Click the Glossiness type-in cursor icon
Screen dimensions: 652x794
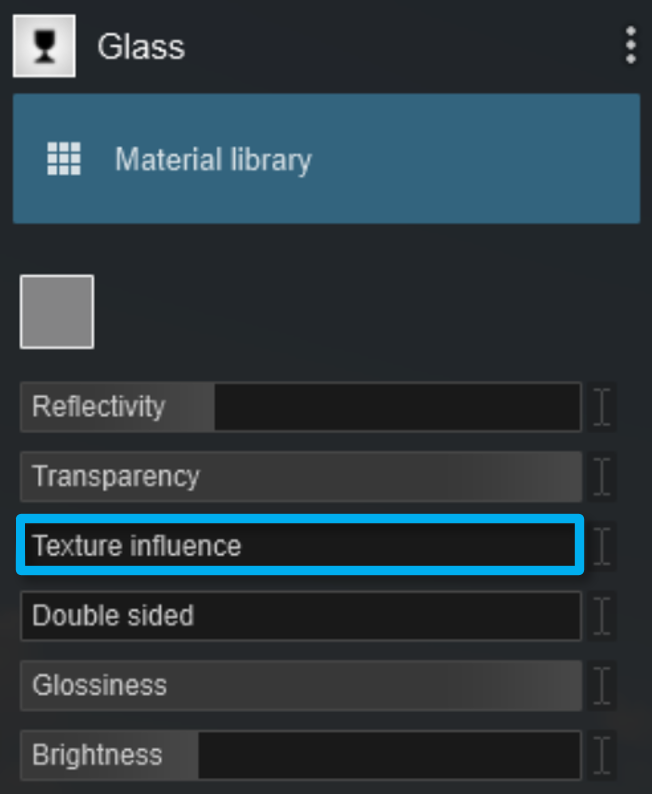pyautogui.click(x=601, y=685)
